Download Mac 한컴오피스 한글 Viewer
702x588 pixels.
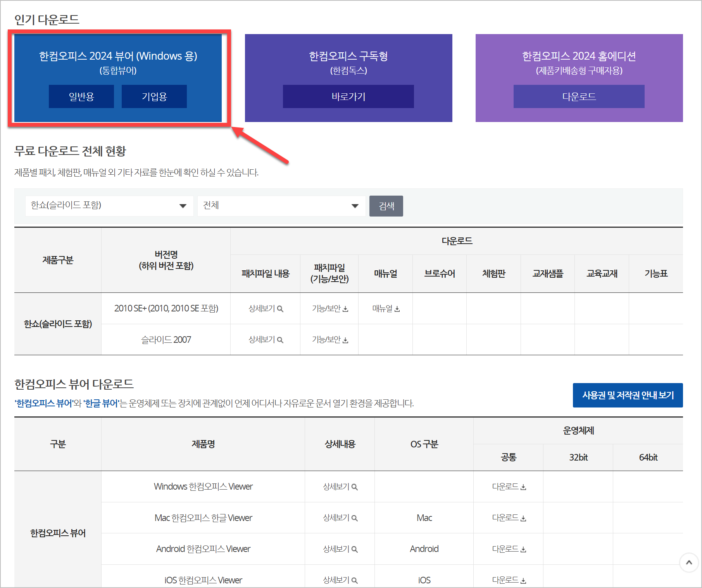pyautogui.click(x=509, y=518)
